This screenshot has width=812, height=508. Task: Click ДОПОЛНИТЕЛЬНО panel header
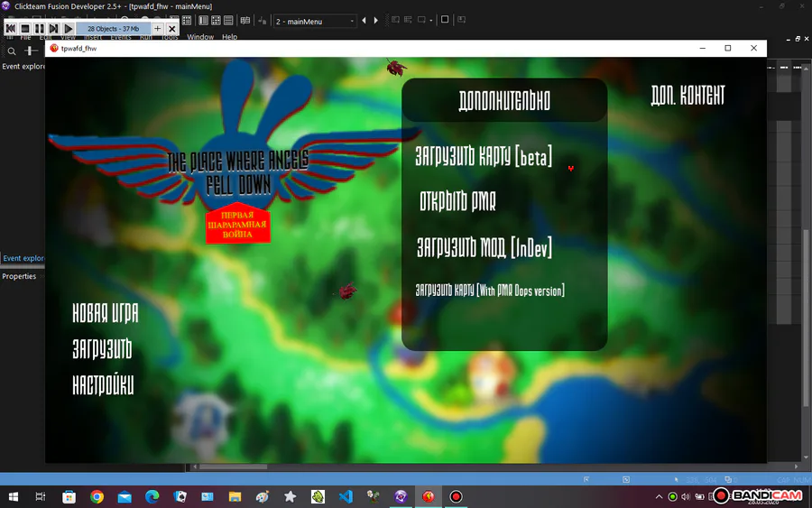click(x=504, y=100)
